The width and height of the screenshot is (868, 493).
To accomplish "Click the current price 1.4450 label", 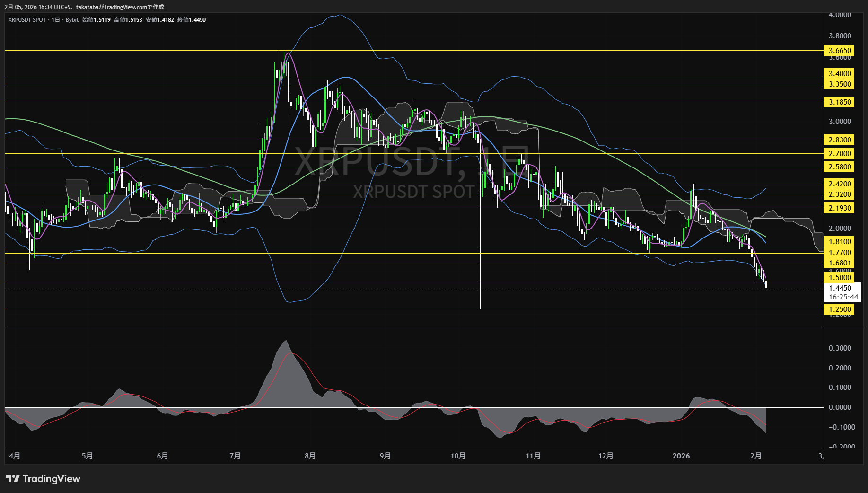I will click(840, 288).
